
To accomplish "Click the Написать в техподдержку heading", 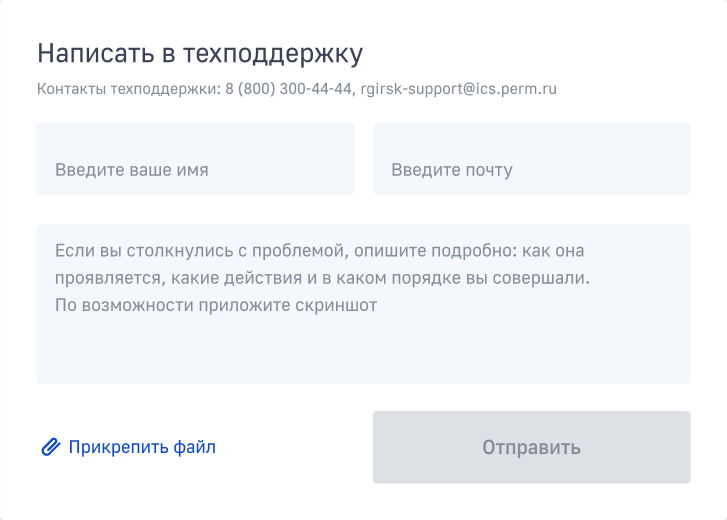I will click(200, 54).
